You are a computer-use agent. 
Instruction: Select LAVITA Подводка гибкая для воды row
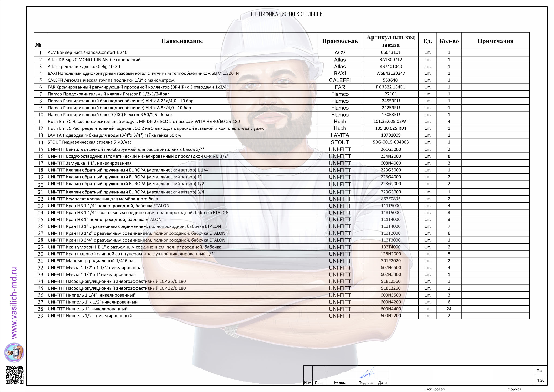click(282, 135)
